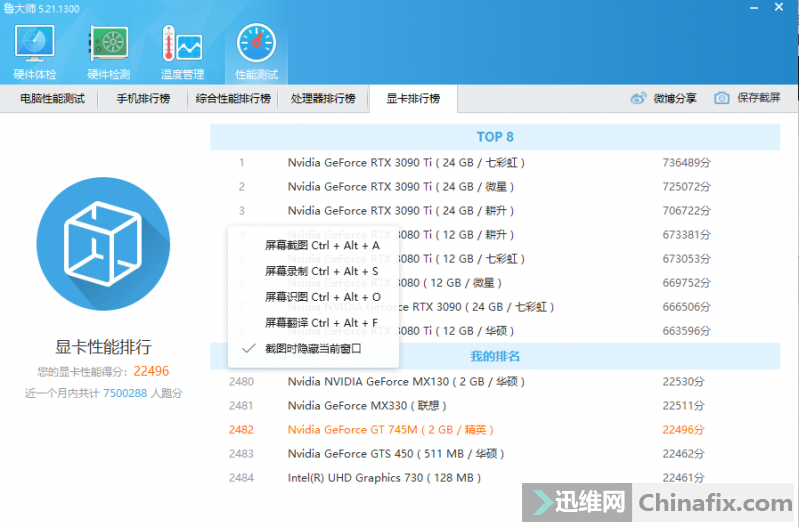Click the Weibo share icon
799x527 pixels.
point(639,98)
